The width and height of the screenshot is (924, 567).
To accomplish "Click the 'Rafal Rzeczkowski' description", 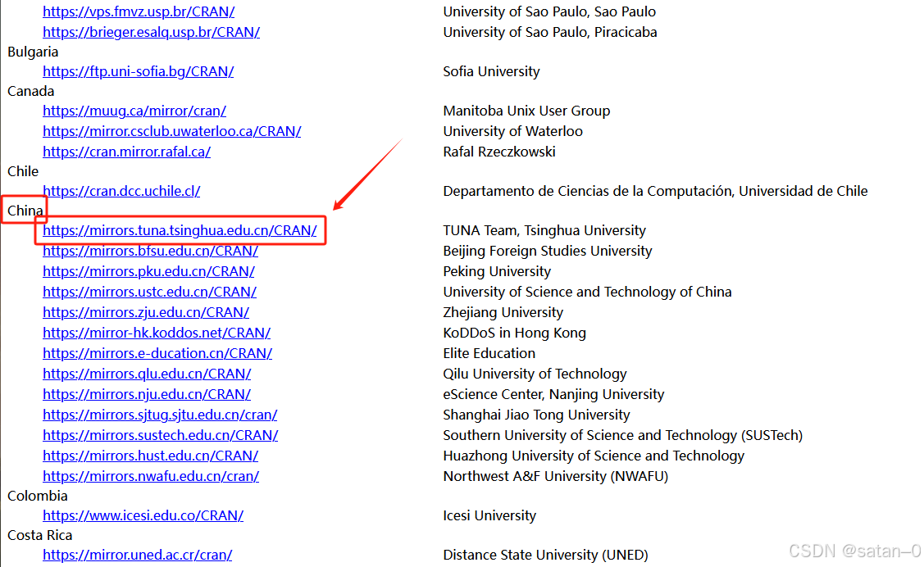I will 499,152.
